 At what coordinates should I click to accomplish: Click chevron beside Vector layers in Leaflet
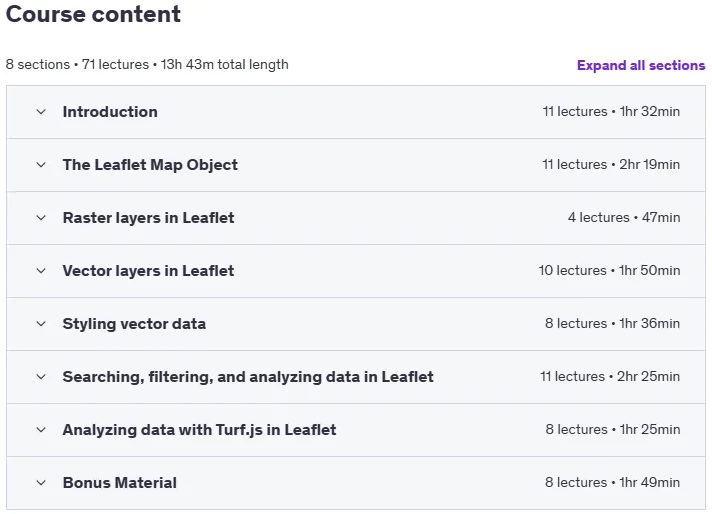click(41, 271)
